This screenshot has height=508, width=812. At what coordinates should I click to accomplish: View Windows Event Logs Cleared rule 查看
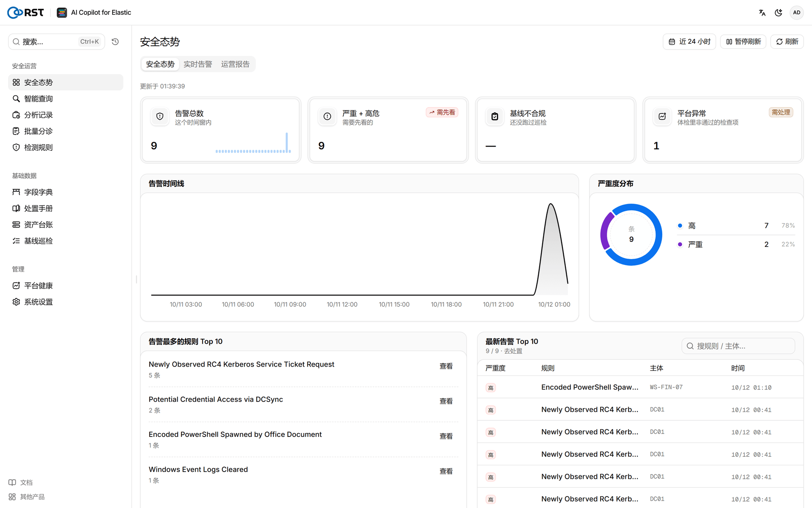point(446,472)
